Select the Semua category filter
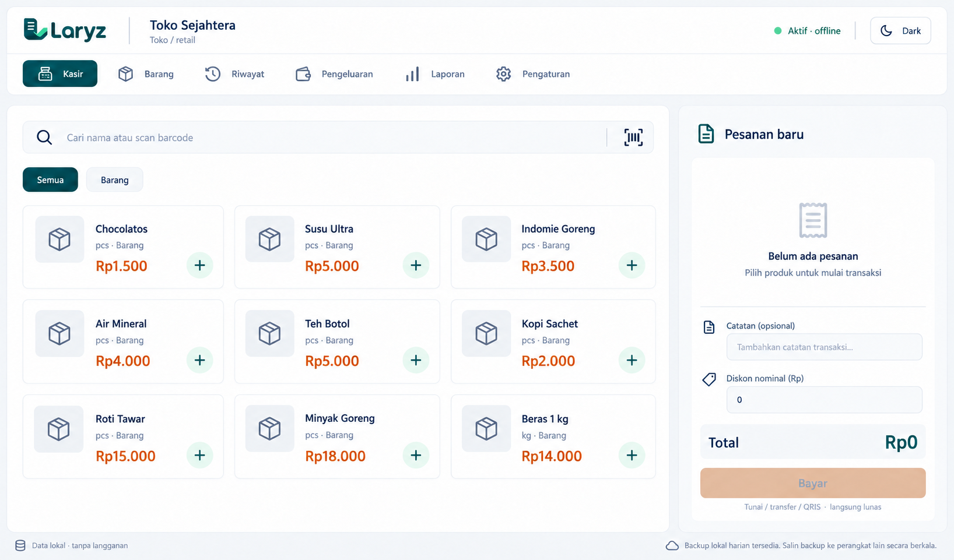This screenshot has height=560, width=954. click(50, 179)
